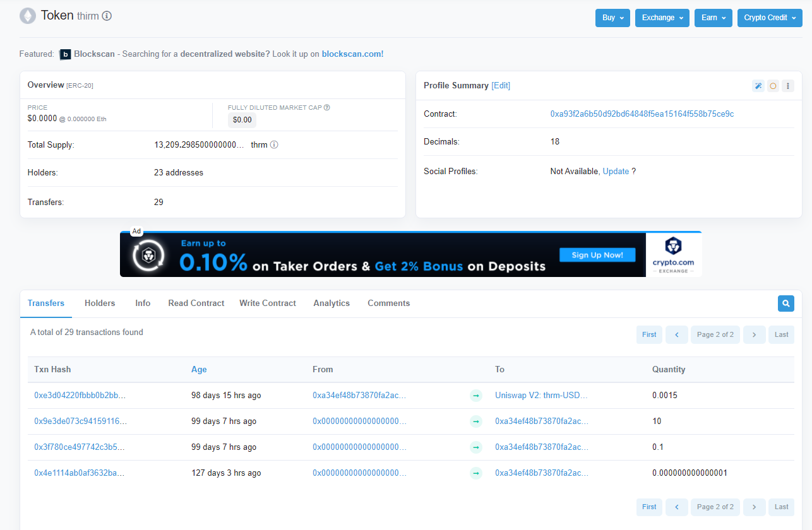Viewport: 812px width, 530px height.
Task: Open the Exchange dropdown
Action: coord(662,18)
